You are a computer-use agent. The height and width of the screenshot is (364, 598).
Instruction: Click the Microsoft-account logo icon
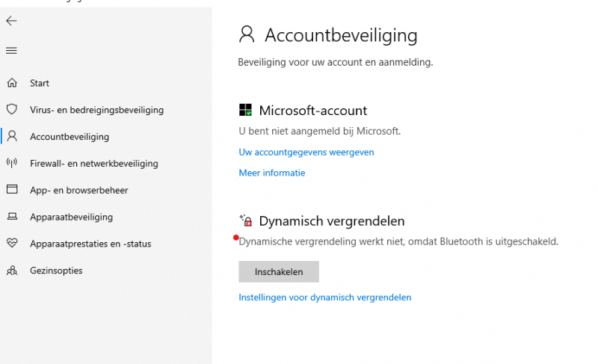245,111
